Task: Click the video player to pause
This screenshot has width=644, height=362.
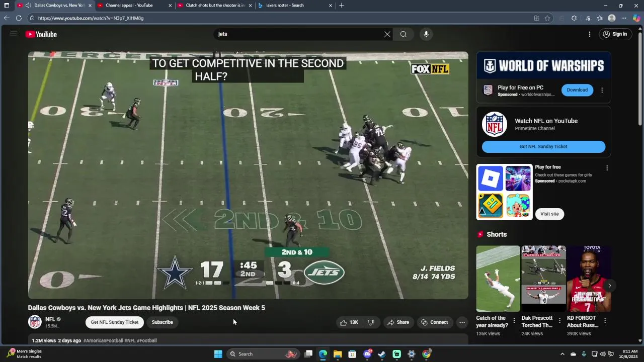Action: click(x=248, y=175)
